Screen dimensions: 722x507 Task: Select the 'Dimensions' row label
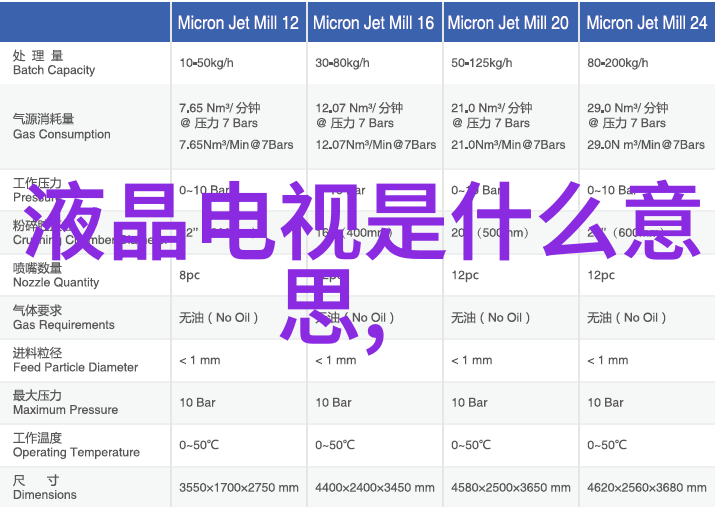coord(45,495)
